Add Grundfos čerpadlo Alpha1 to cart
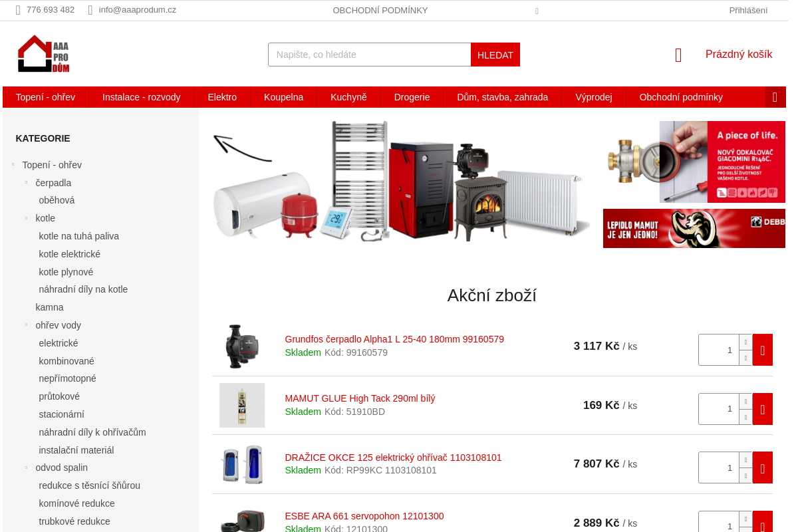Viewport: 798px width, 532px height. click(762, 350)
